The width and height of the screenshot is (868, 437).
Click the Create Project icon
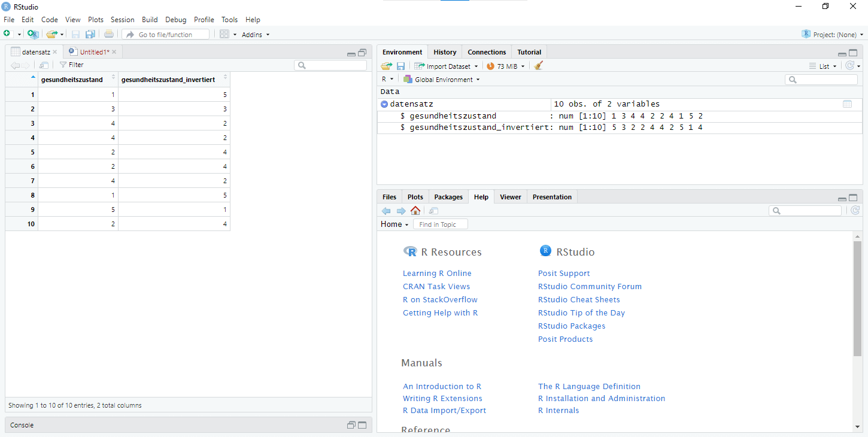click(33, 34)
